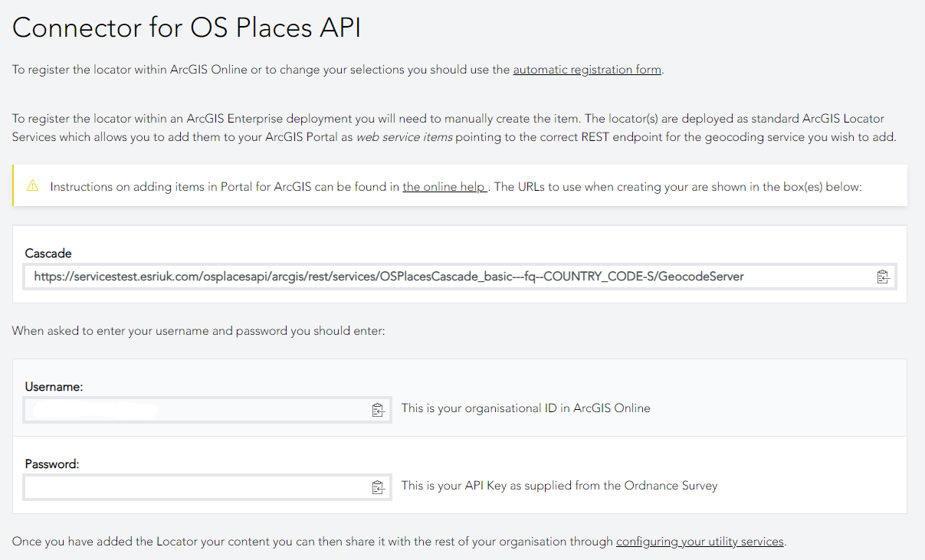
Task: Click the Cascade label
Action: pyautogui.click(x=48, y=253)
